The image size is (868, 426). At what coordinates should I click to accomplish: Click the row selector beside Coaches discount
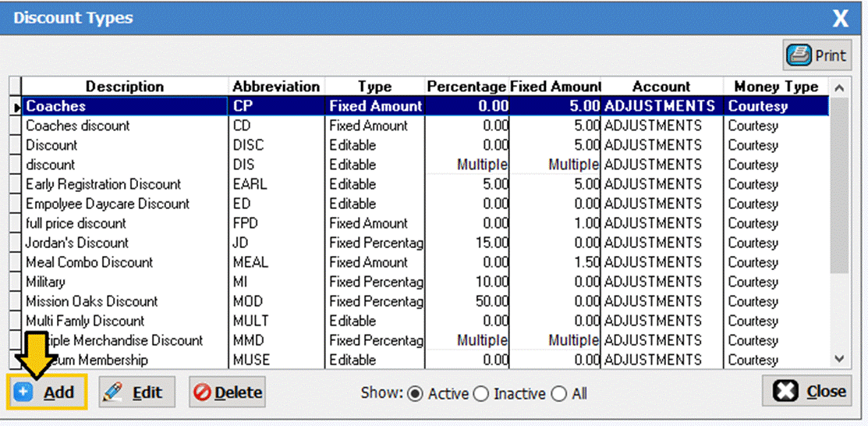pos(15,126)
